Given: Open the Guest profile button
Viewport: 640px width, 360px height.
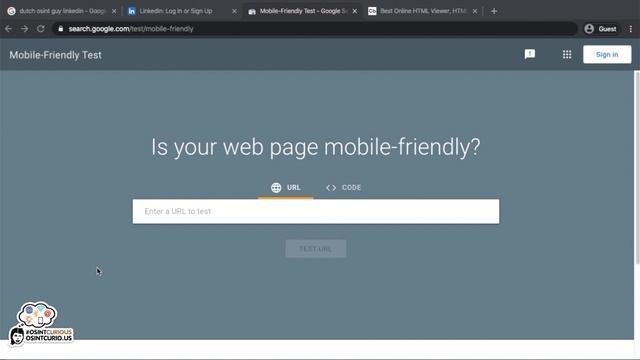Looking at the screenshot, I should coord(600,29).
